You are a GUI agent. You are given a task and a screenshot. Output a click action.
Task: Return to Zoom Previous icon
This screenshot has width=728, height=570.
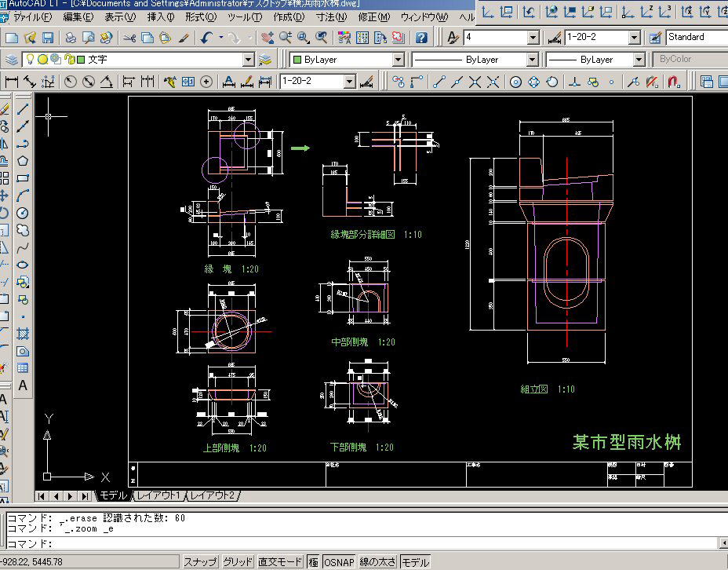pyautogui.click(x=321, y=38)
